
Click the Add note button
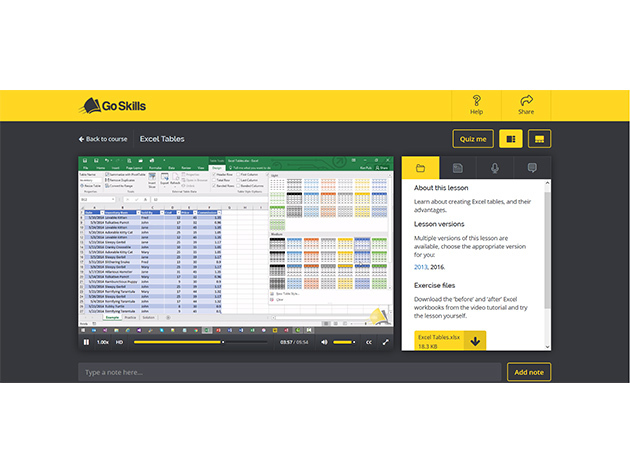[529, 372]
